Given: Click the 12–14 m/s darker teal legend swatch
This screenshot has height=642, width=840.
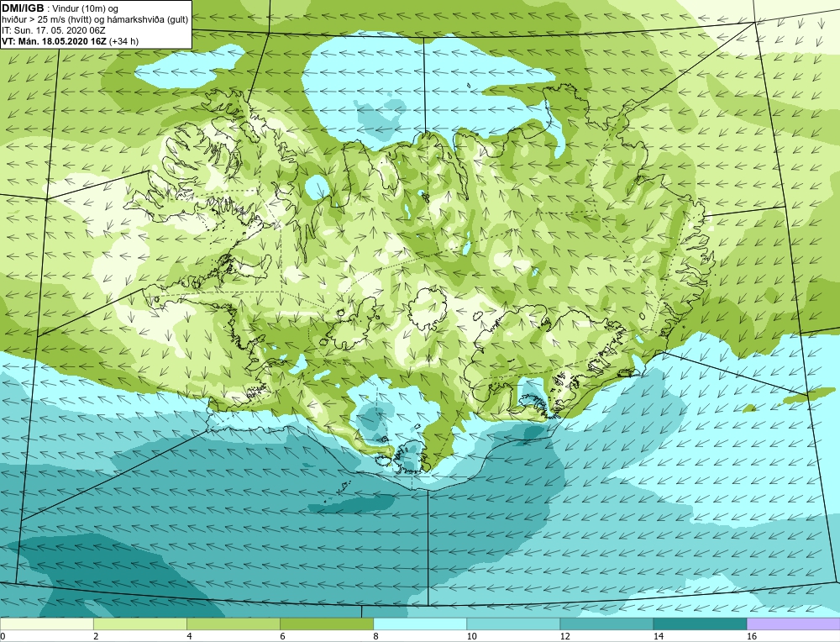Looking at the screenshot, I should click(x=606, y=624).
